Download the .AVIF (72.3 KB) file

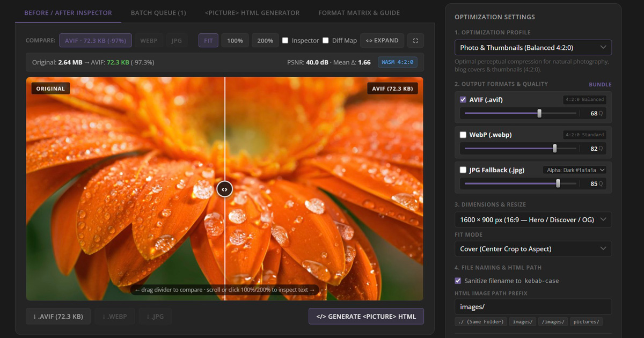[x=58, y=317]
